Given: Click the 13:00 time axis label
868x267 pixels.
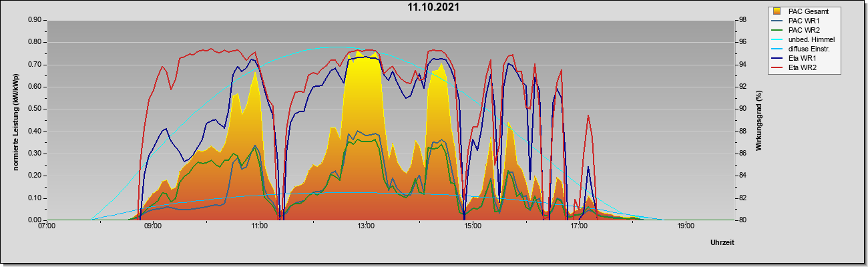Looking at the screenshot, I should (366, 226).
